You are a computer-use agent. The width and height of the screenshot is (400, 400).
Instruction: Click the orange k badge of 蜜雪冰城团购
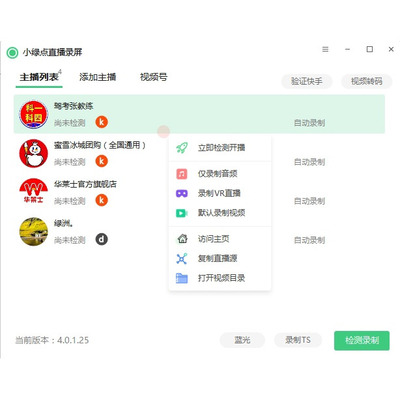point(102,161)
